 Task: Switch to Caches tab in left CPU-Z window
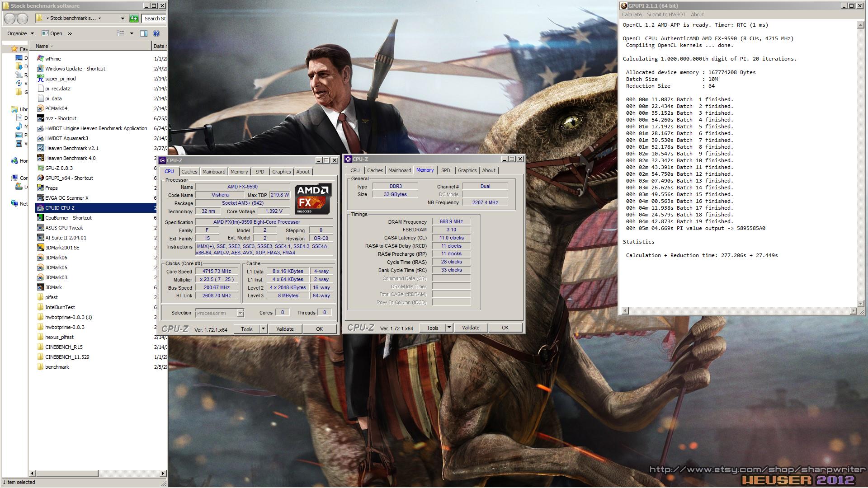coord(189,172)
